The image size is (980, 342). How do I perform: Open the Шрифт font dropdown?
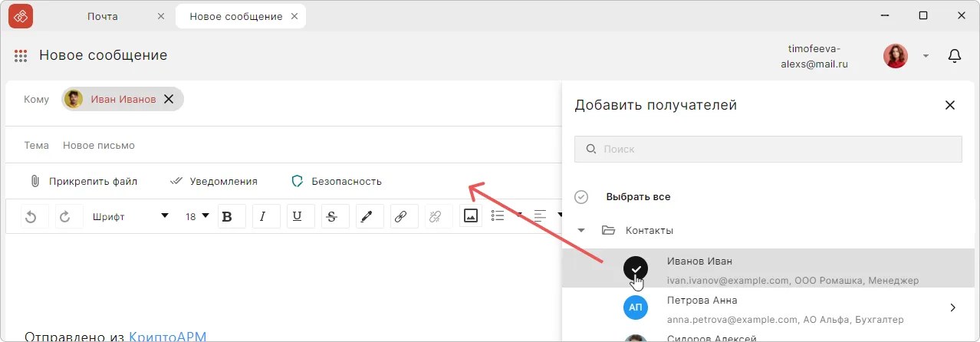tap(130, 217)
